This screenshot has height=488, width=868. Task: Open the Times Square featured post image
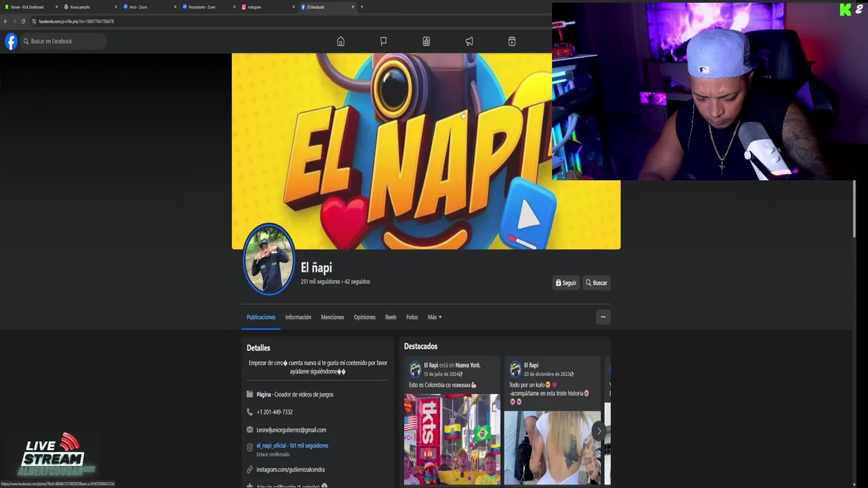pyautogui.click(x=452, y=439)
